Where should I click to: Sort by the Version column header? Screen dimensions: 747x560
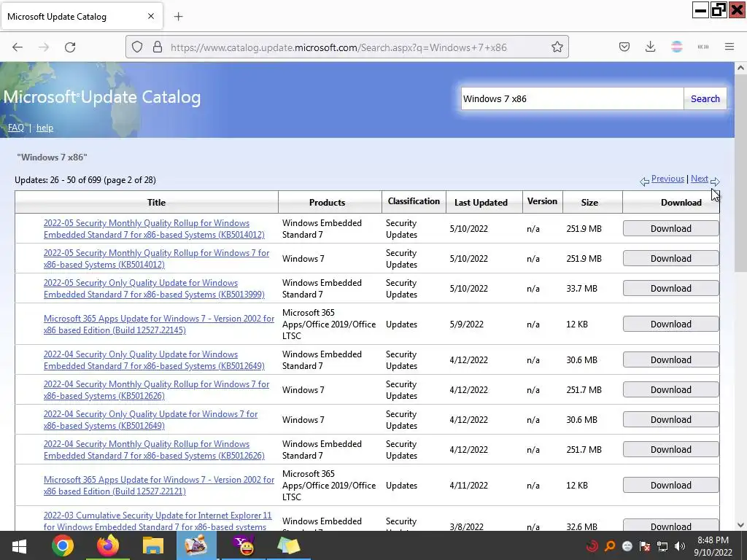542,201
